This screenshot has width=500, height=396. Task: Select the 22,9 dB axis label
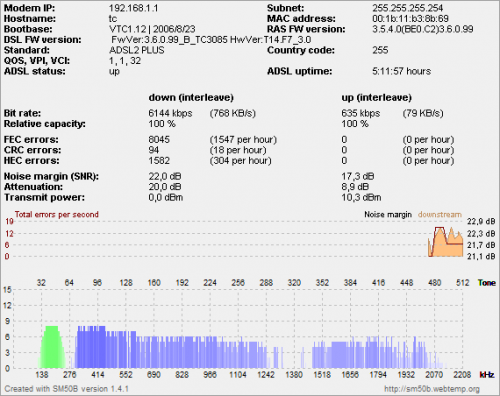pos(481,222)
